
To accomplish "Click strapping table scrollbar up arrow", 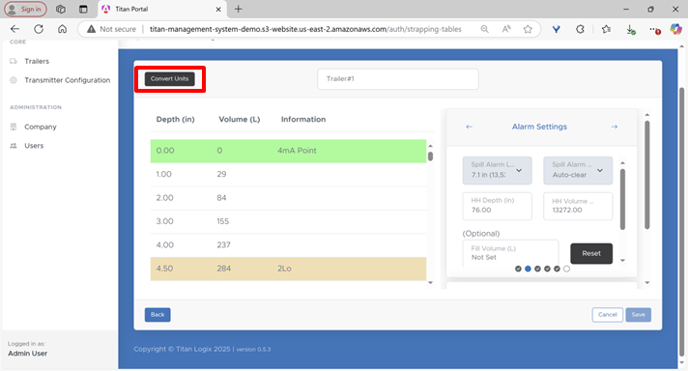I will click(430, 146).
